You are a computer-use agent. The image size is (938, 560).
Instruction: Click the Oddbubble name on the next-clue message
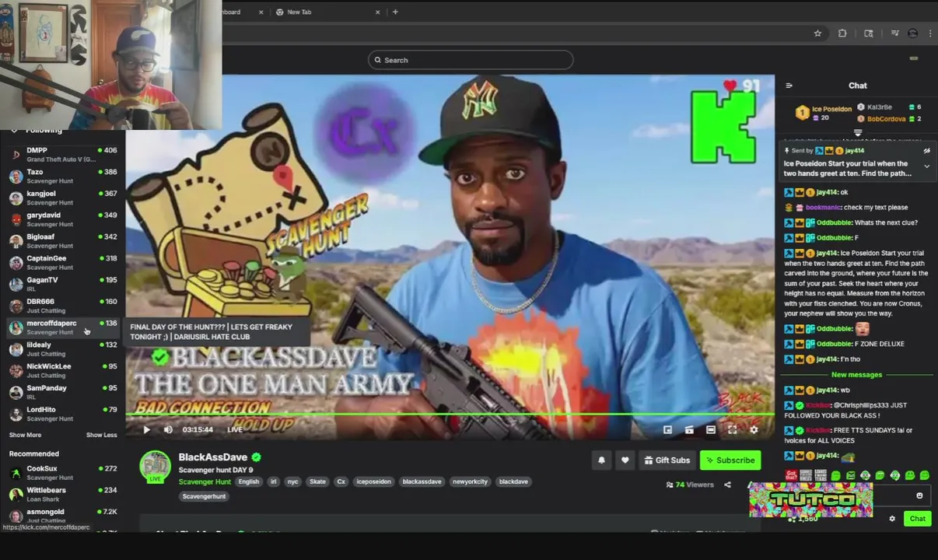click(x=834, y=222)
